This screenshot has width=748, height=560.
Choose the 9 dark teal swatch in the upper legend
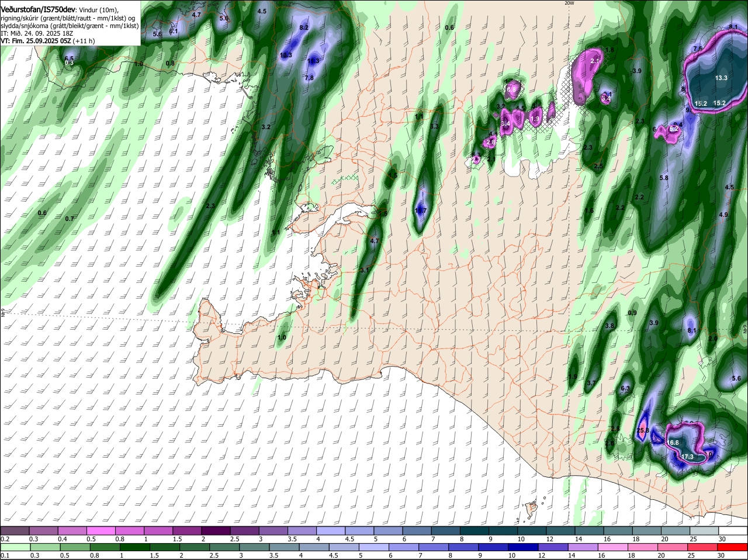[504, 530]
